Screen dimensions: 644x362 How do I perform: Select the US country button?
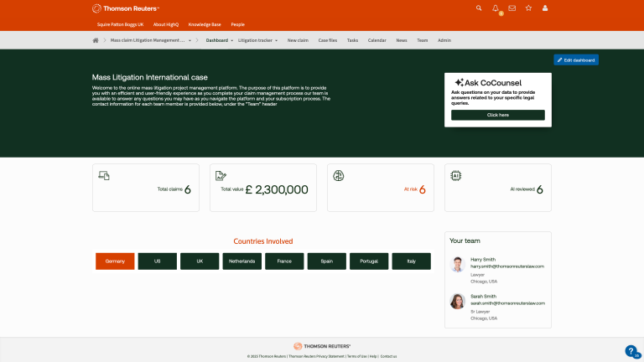click(158, 261)
